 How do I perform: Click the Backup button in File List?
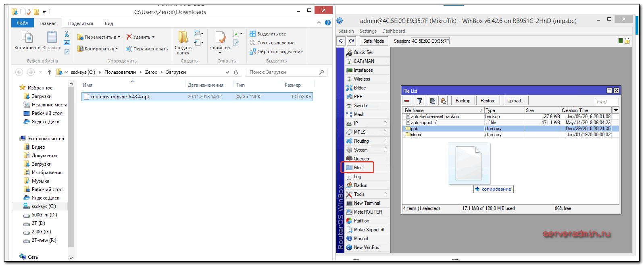coord(463,101)
